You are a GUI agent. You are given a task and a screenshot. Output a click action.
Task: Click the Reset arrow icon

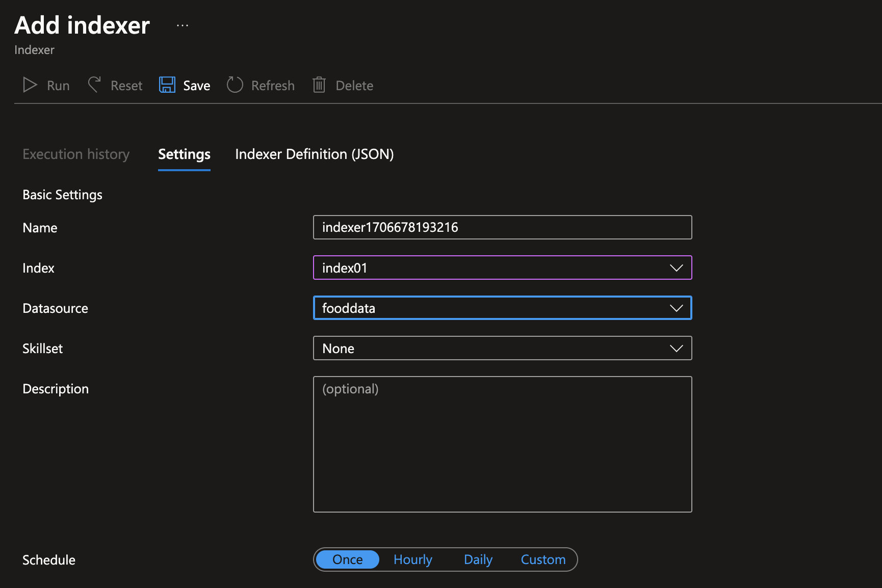click(x=94, y=85)
